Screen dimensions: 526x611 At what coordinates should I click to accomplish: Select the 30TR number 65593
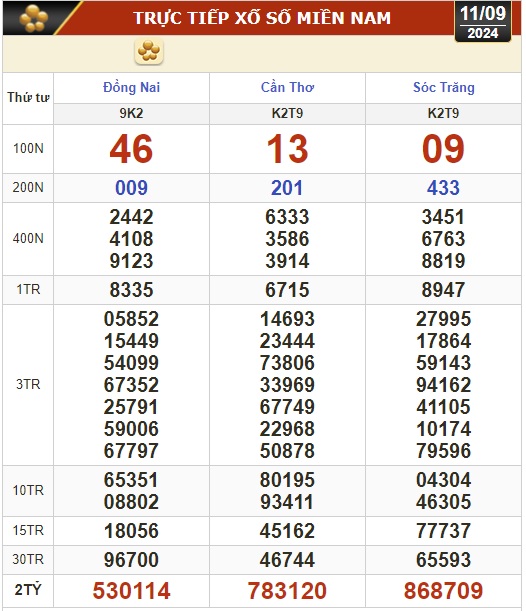point(443,560)
